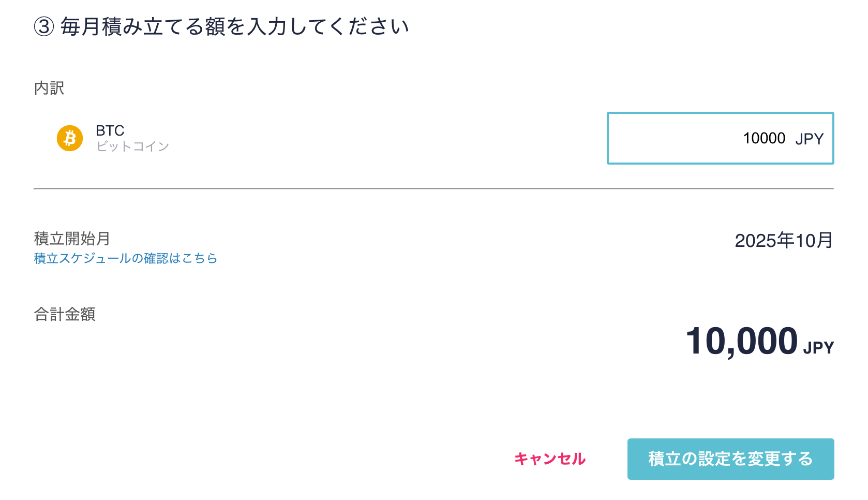Click the 10000 value inside the amount box

point(764,138)
